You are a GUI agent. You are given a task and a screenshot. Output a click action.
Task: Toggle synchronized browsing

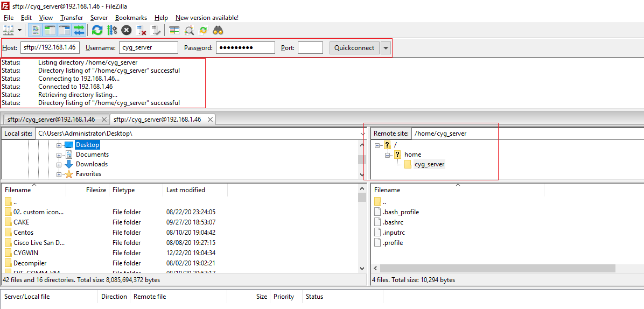point(204,30)
